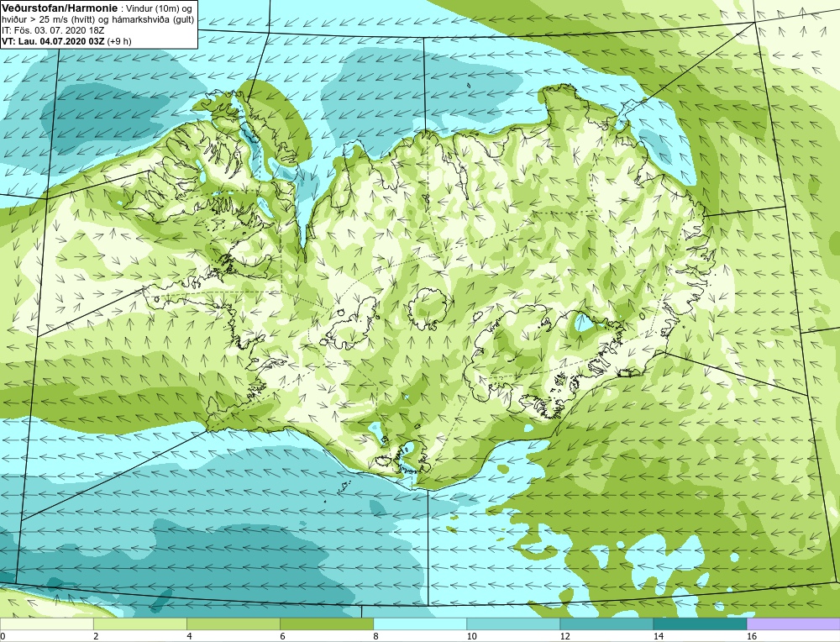
Task: Click the legend label "12"
Action: tap(564, 636)
